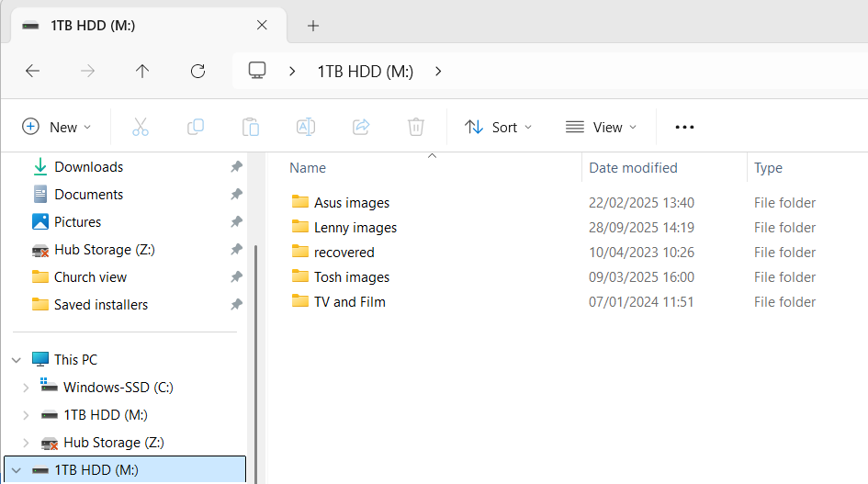The height and width of the screenshot is (484, 868).
Task: Click pin icon next to pinned Hub Storage (Z:)
Action: 236,250
